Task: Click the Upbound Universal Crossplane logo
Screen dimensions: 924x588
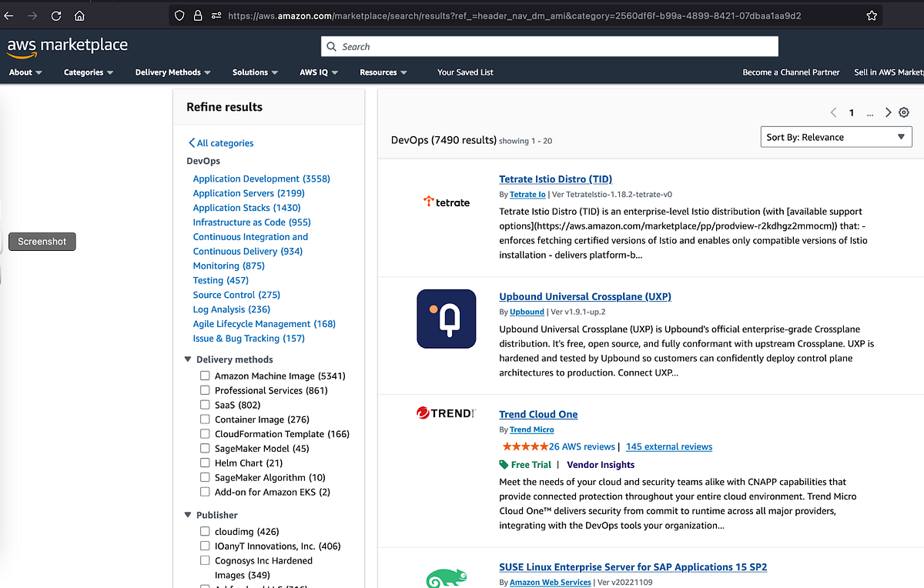Action: tap(446, 319)
